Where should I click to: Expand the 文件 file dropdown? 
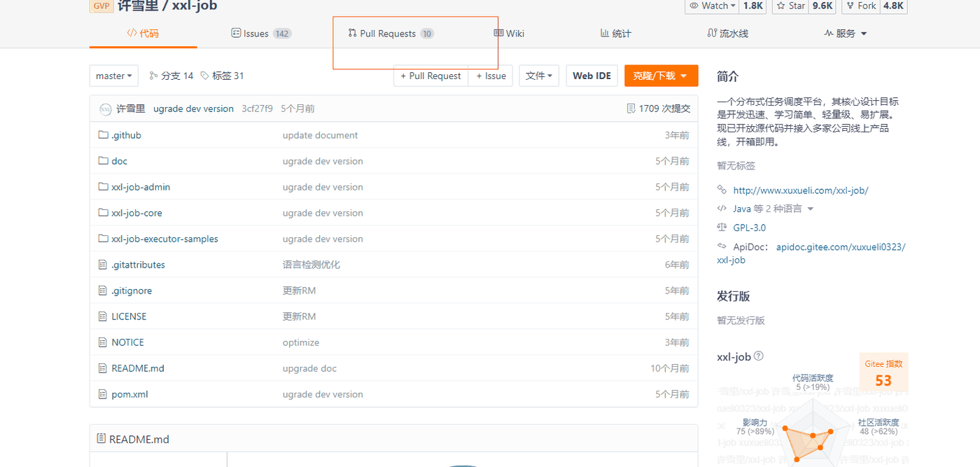click(539, 76)
